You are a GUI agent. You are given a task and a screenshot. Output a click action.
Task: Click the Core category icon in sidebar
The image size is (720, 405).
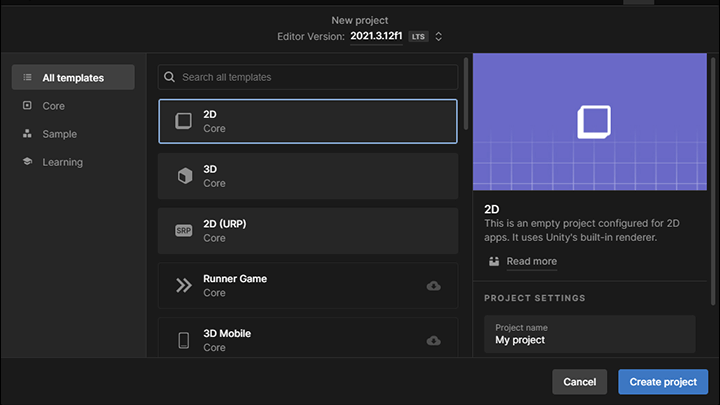click(27, 105)
